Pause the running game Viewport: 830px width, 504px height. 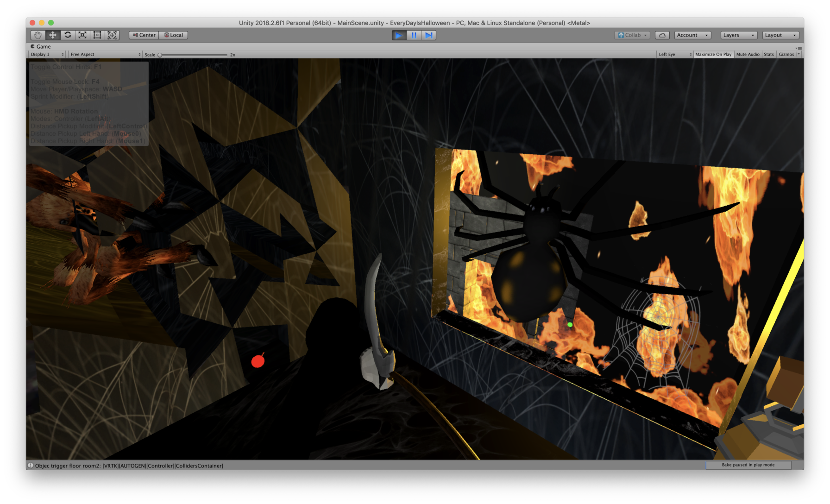[414, 35]
